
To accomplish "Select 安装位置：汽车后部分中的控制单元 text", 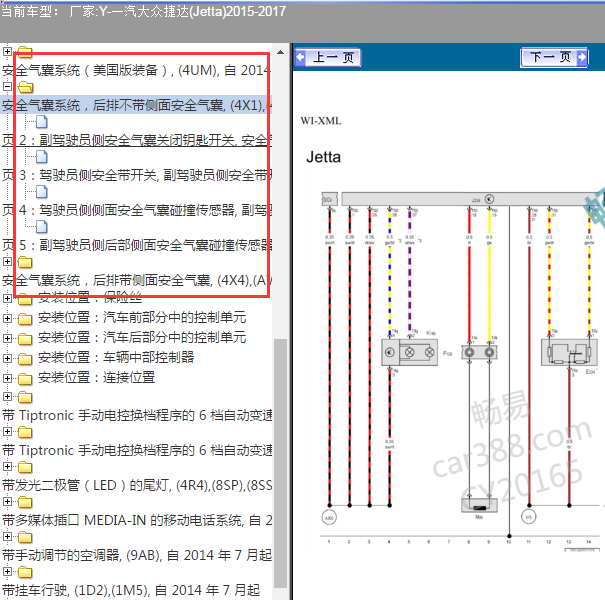I will pyautogui.click(x=142, y=338).
